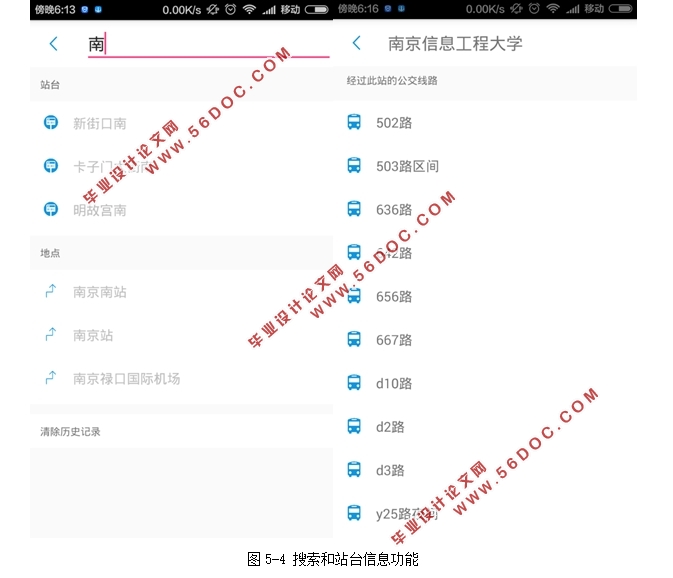Select station result 新街口南
The width and height of the screenshot is (673, 578).
100,124
